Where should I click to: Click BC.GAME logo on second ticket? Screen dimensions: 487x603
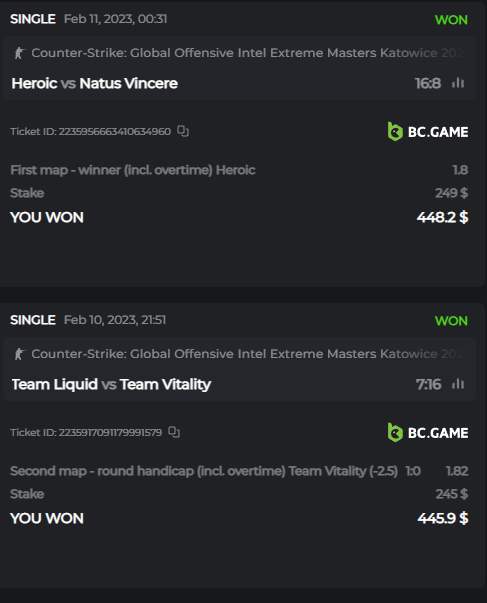428,433
